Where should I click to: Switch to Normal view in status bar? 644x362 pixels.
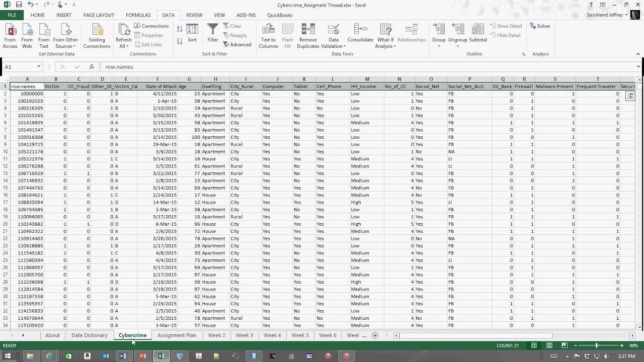click(534, 345)
